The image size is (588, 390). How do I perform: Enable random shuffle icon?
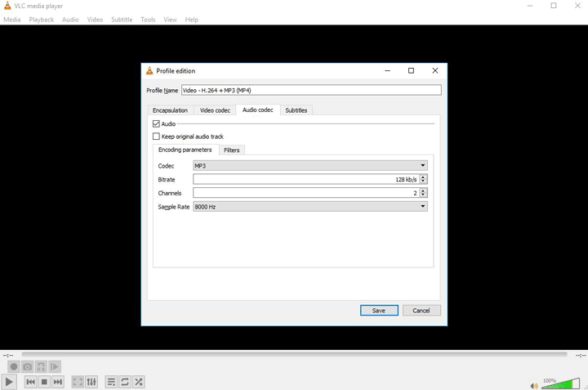[x=139, y=382]
